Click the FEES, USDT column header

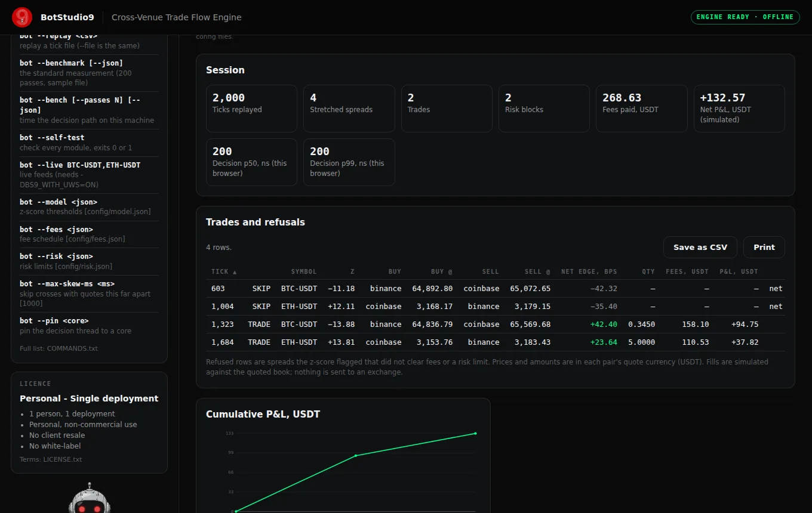(687, 271)
